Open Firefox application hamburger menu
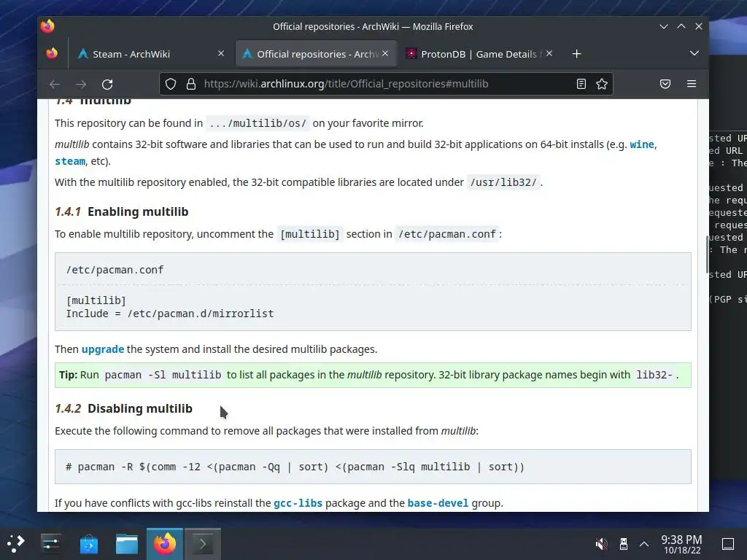 (692, 84)
